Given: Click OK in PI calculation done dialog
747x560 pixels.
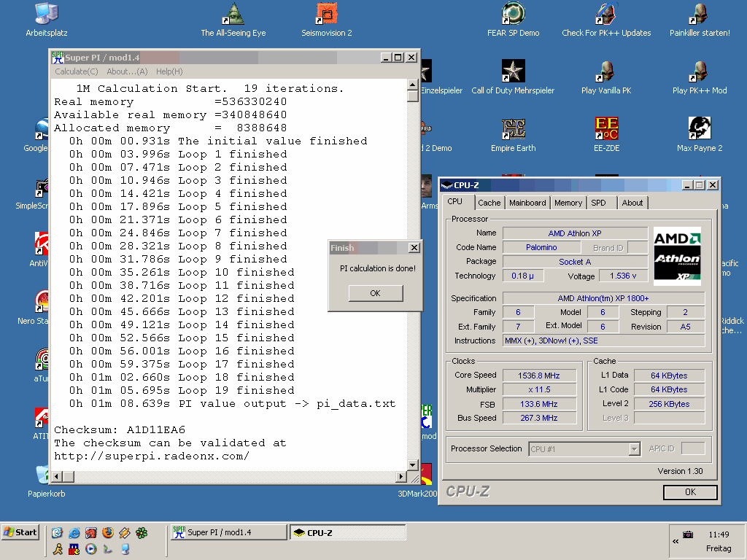Looking at the screenshot, I should click(376, 293).
